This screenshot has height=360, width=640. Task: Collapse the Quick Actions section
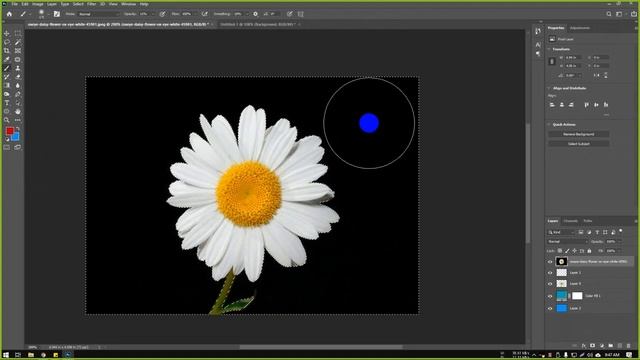[x=549, y=124]
